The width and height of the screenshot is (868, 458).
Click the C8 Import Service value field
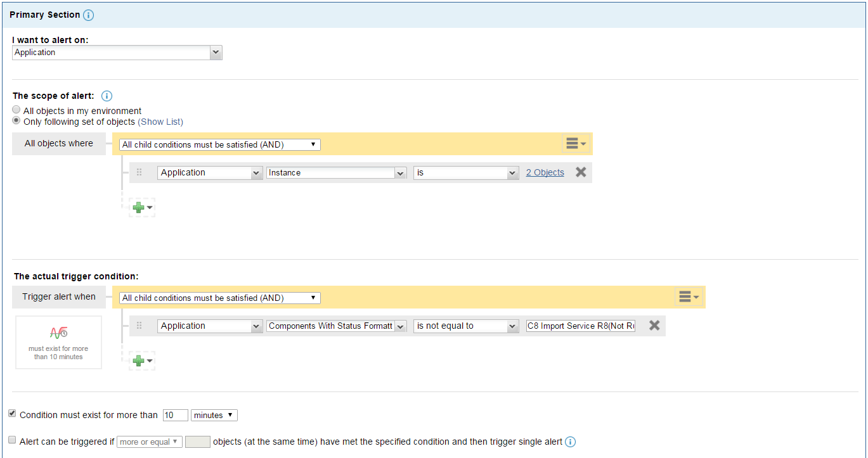point(581,326)
